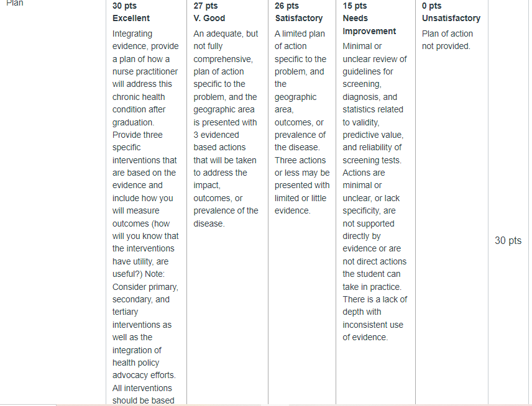Click the 'Integrating evidence, provide a plan' description

145,78
